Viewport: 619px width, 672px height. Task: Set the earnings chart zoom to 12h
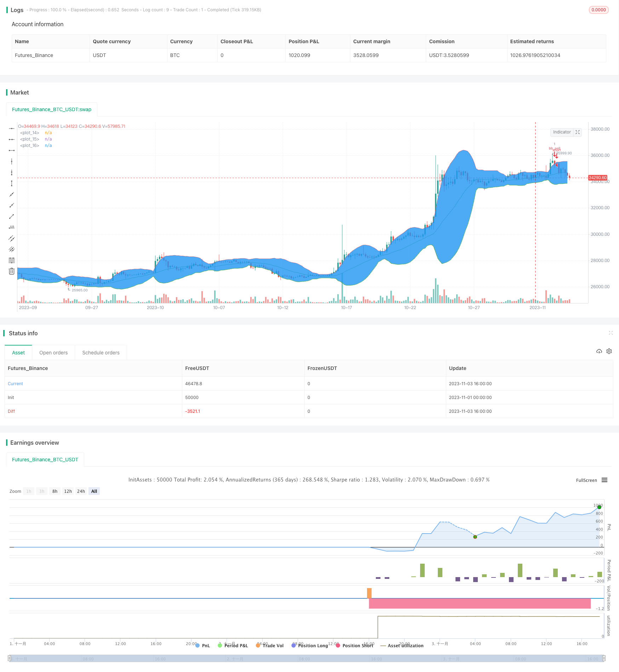(x=68, y=491)
